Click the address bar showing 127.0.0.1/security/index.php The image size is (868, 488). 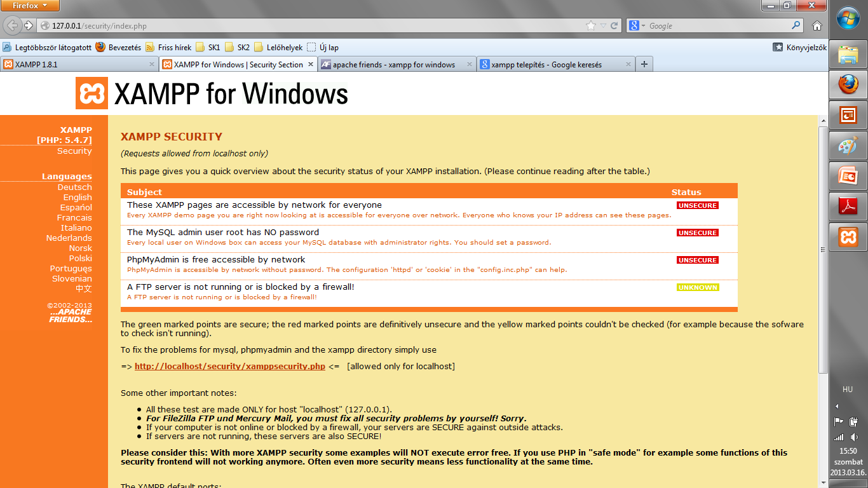pyautogui.click(x=311, y=26)
